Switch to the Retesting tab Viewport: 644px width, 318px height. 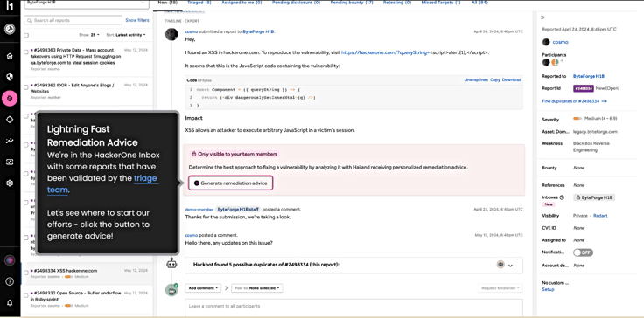coord(397,3)
